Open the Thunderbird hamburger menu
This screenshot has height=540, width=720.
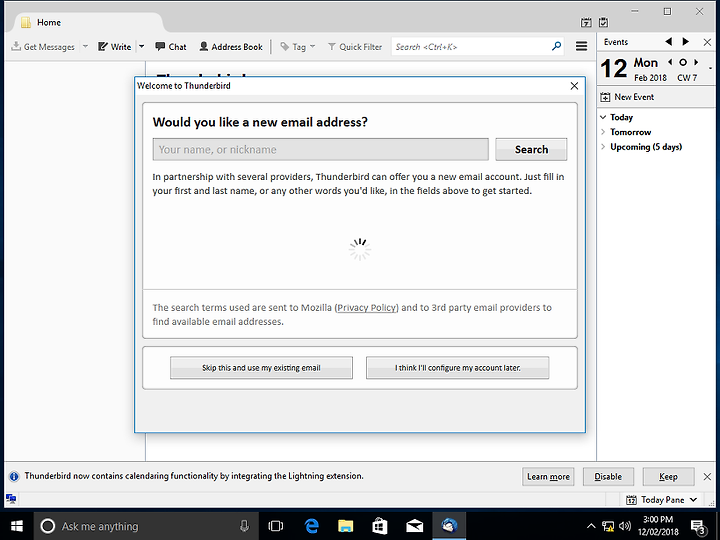(x=581, y=46)
